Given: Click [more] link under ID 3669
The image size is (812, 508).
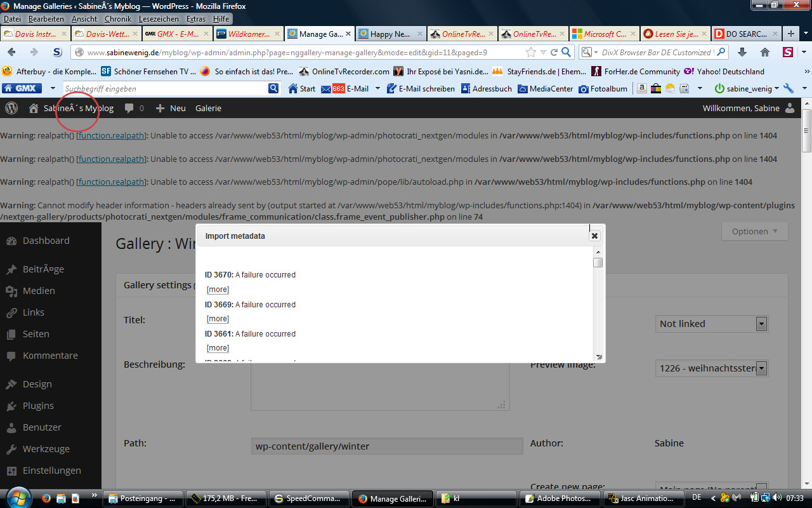Looking at the screenshot, I should 218,319.
